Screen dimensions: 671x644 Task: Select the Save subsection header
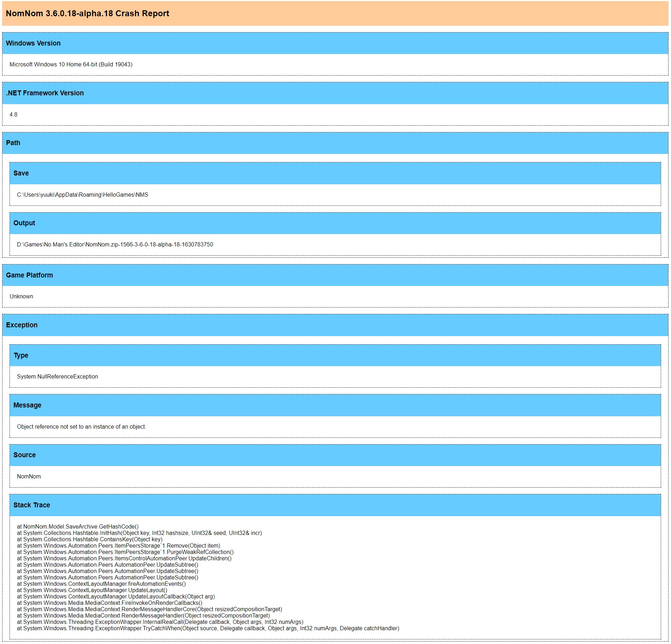[20, 173]
